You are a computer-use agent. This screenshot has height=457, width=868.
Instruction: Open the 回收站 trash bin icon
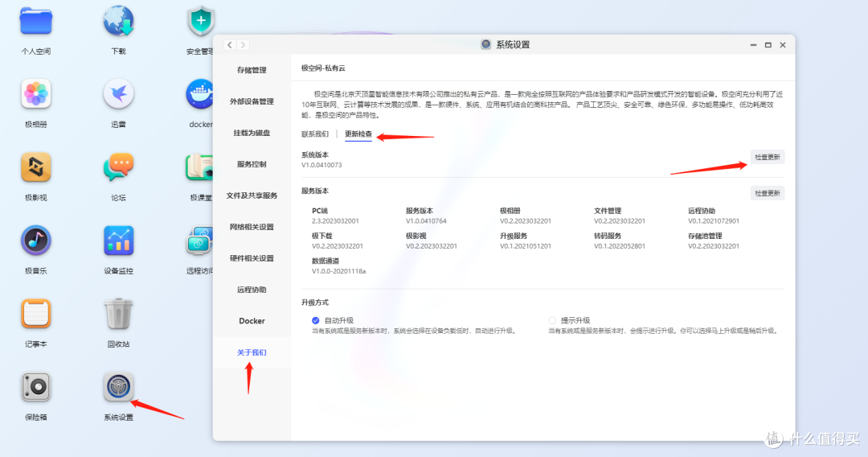pyautogui.click(x=118, y=314)
